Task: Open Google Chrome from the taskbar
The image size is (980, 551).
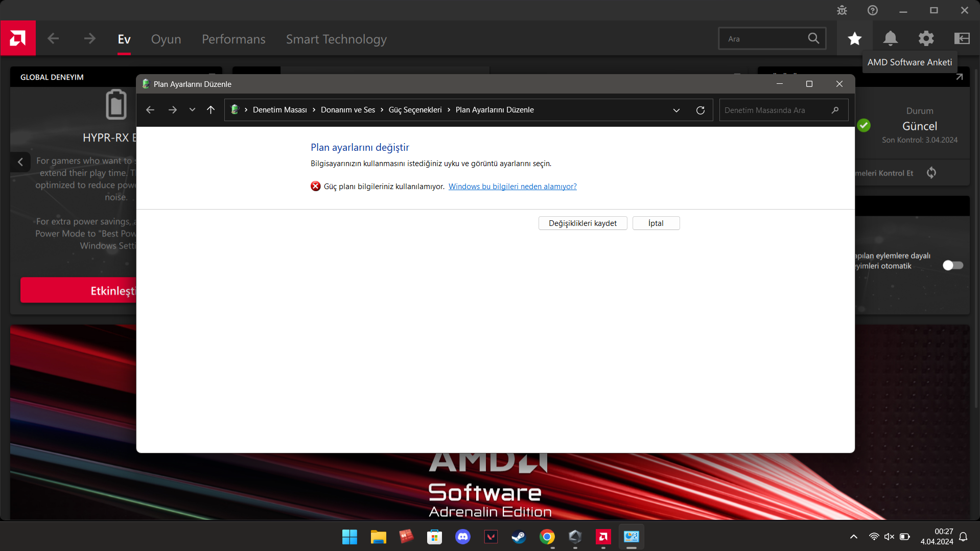Action: click(x=547, y=537)
